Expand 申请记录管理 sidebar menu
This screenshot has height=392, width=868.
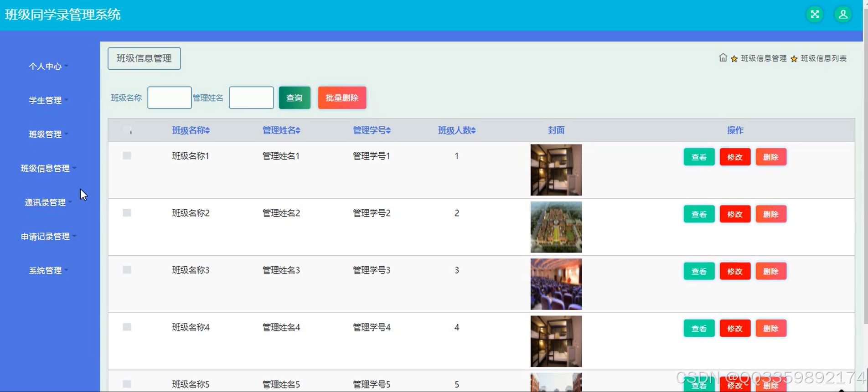pyautogui.click(x=48, y=237)
